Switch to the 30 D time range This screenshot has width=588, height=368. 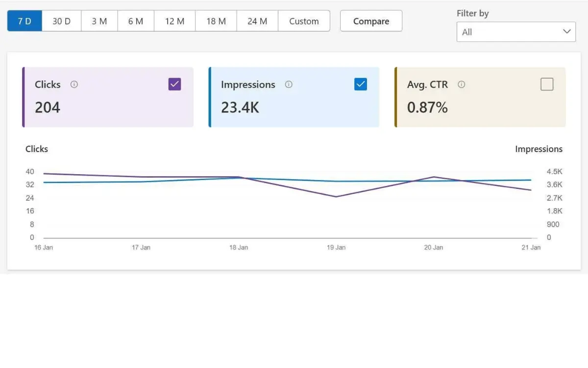pos(61,21)
